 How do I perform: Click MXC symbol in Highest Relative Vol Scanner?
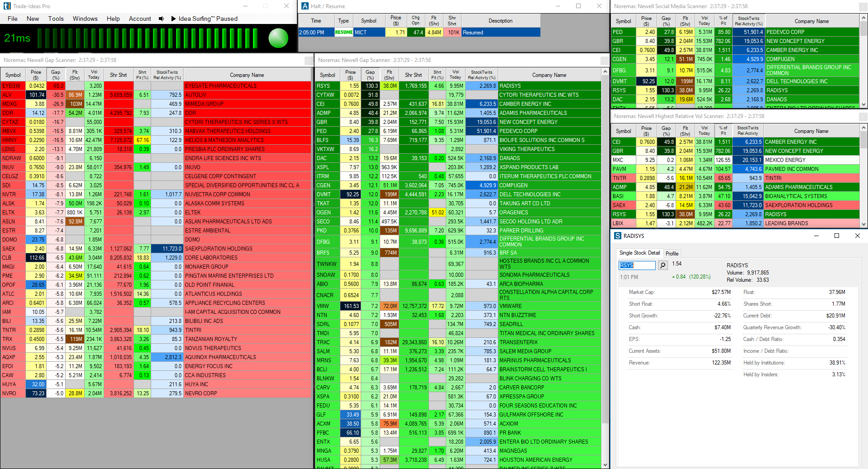618,160
